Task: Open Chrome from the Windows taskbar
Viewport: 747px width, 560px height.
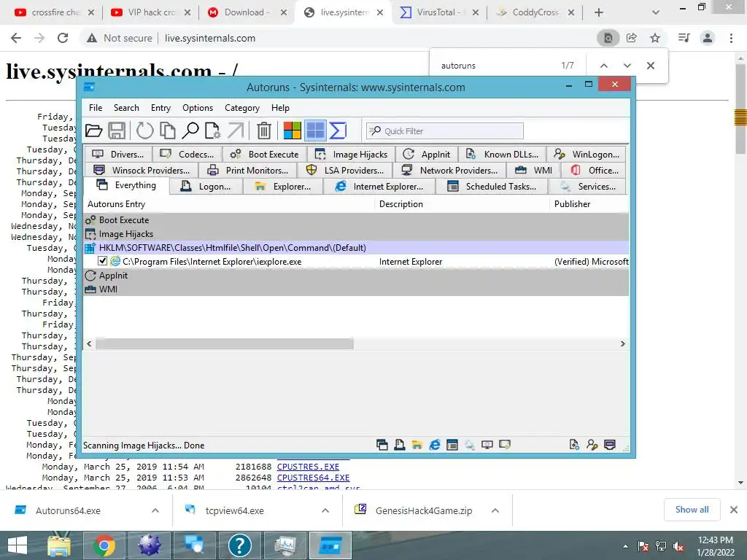Action: pyautogui.click(x=104, y=545)
